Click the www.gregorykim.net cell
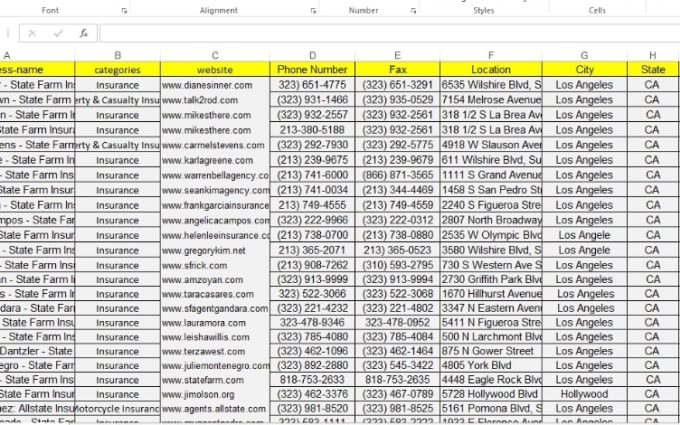 (x=215, y=251)
